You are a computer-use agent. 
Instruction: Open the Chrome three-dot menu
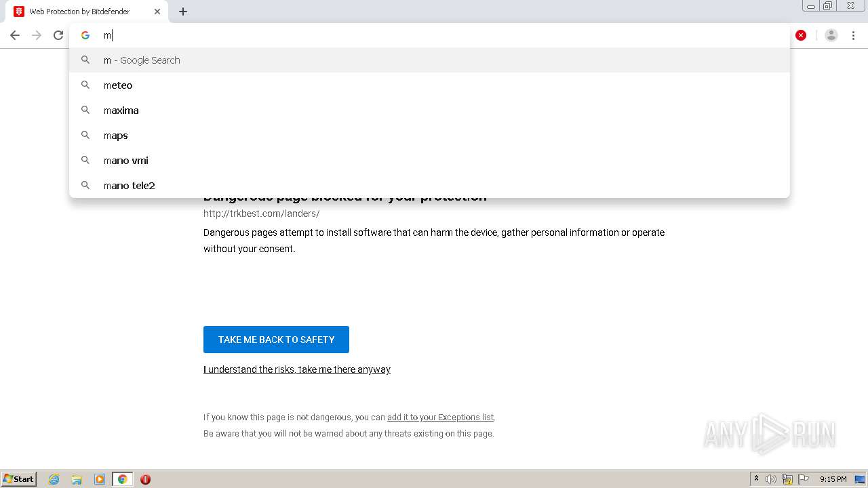853,35
